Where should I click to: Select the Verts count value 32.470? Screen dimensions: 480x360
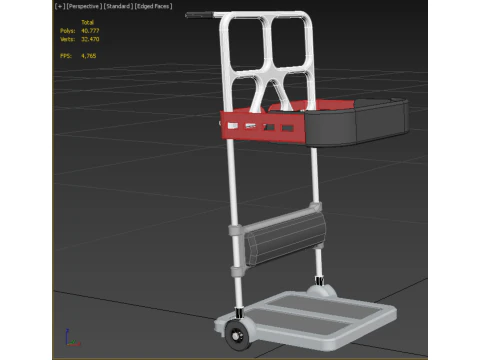click(x=90, y=39)
